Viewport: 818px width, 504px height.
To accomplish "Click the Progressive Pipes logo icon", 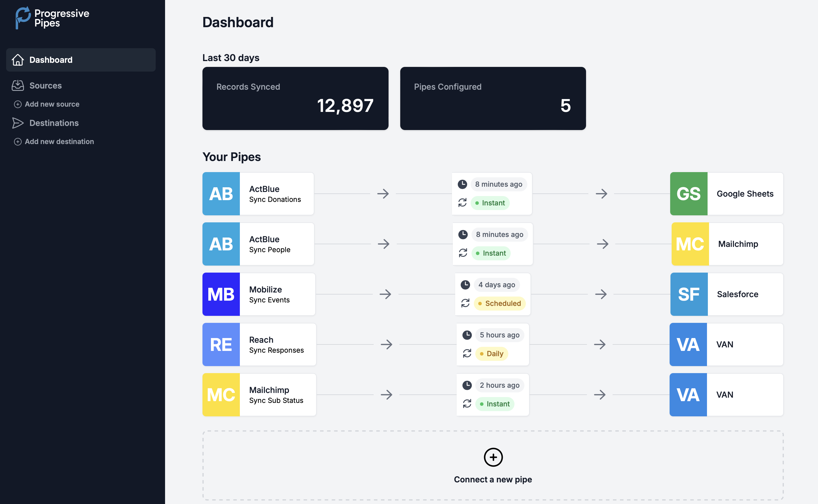I will (23, 18).
